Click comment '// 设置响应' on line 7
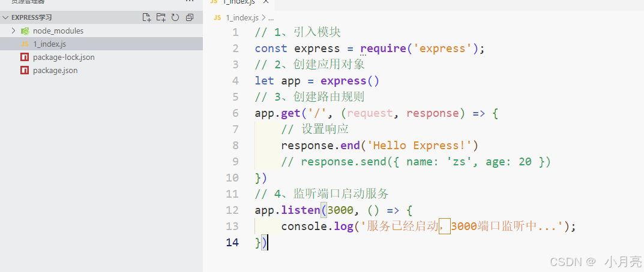644x272 pixels. coord(315,129)
